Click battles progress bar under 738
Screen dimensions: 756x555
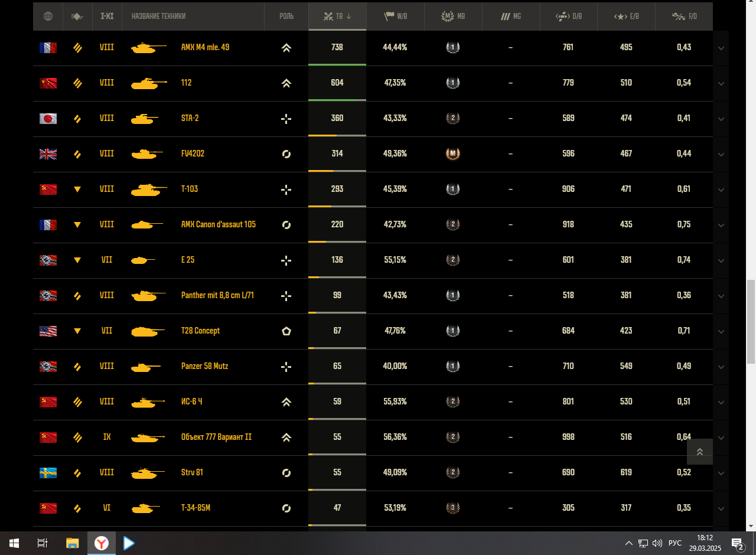pyautogui.click(x=337, y=64)
